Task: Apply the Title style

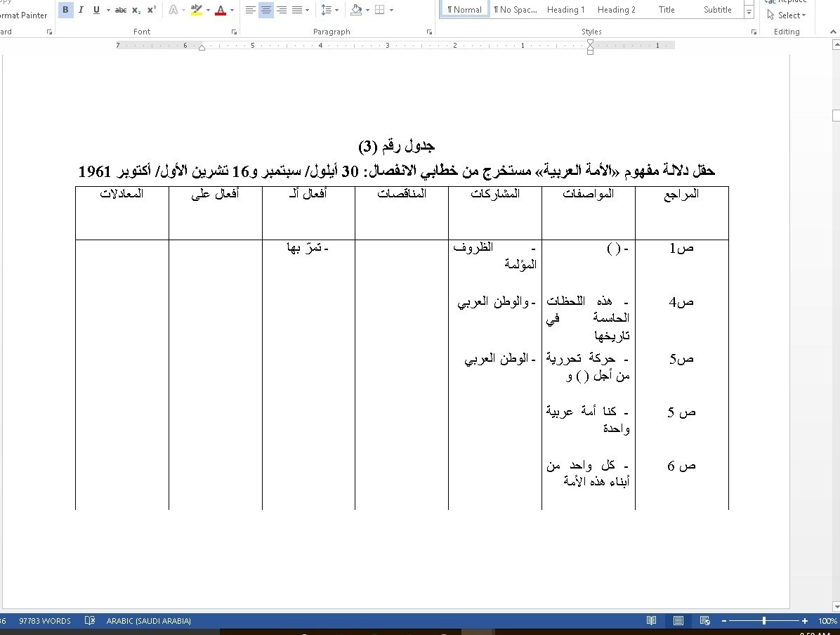Action: tap(667, 10)
